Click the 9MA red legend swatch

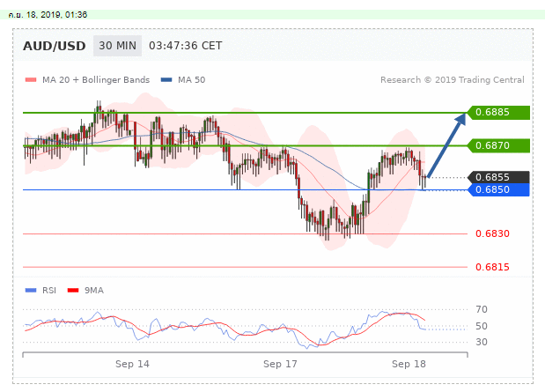[x=73, y=291]
